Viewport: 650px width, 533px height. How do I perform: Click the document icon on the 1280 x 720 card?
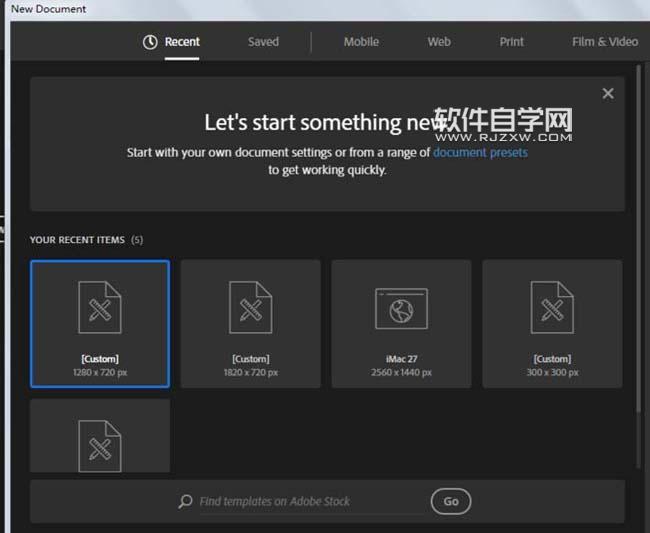pyautogui.click(x=100, y=307)
